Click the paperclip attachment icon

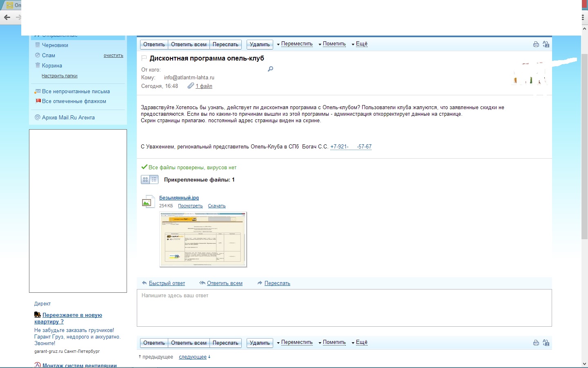[191, 86]
